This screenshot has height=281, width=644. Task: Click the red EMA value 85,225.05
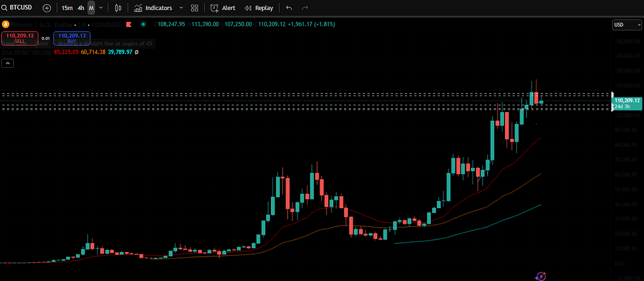66,52
